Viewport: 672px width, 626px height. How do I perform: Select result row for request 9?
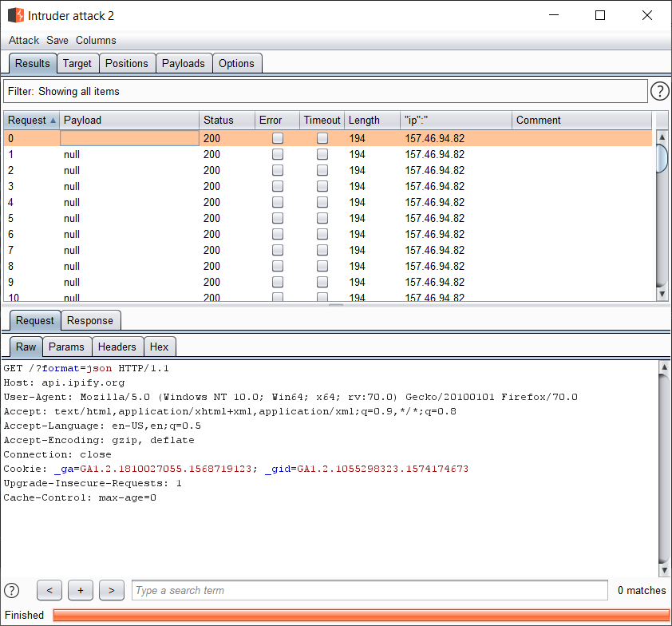(x=327, y=282)
